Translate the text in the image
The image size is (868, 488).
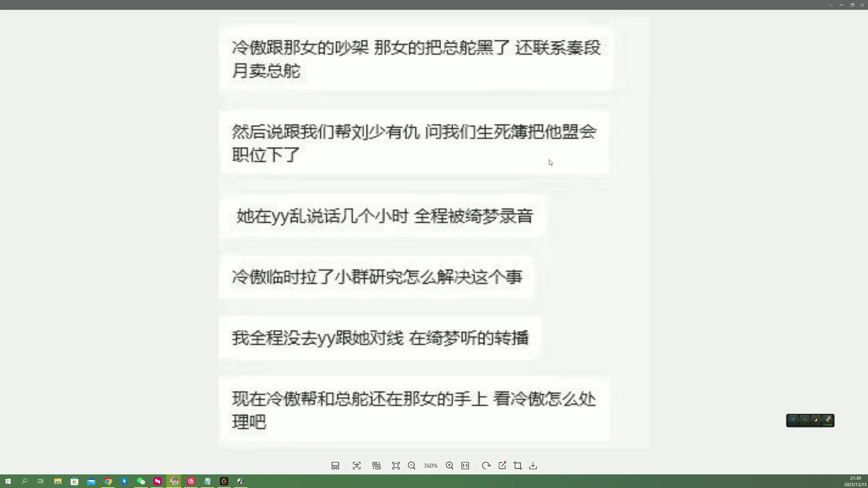point(377,465)
